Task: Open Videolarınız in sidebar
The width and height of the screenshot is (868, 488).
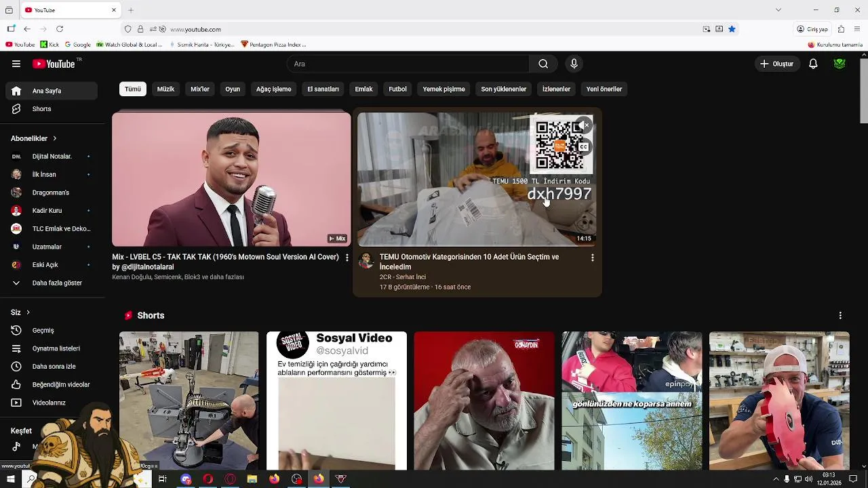Action: (52, 403)
